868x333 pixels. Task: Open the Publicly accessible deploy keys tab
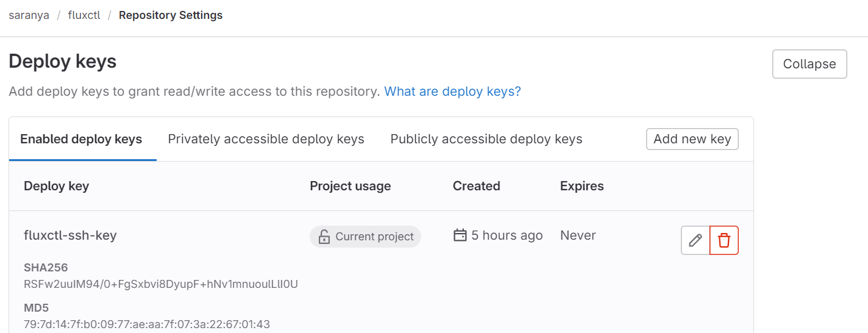[x=486, y=139]
